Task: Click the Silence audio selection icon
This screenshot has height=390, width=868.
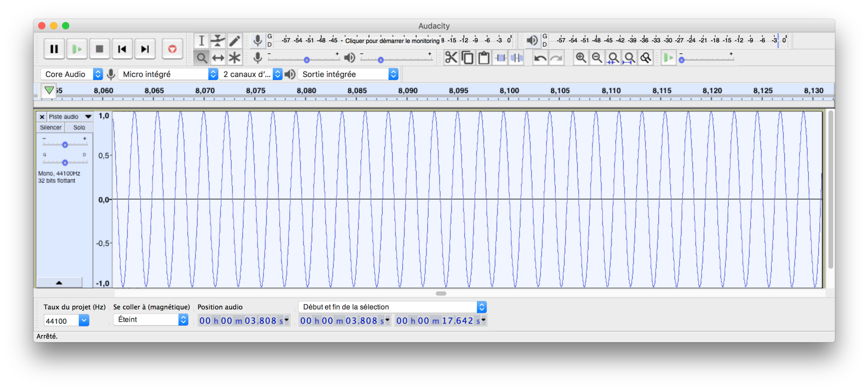Action: pyautogui.click(x=517, y=58)
